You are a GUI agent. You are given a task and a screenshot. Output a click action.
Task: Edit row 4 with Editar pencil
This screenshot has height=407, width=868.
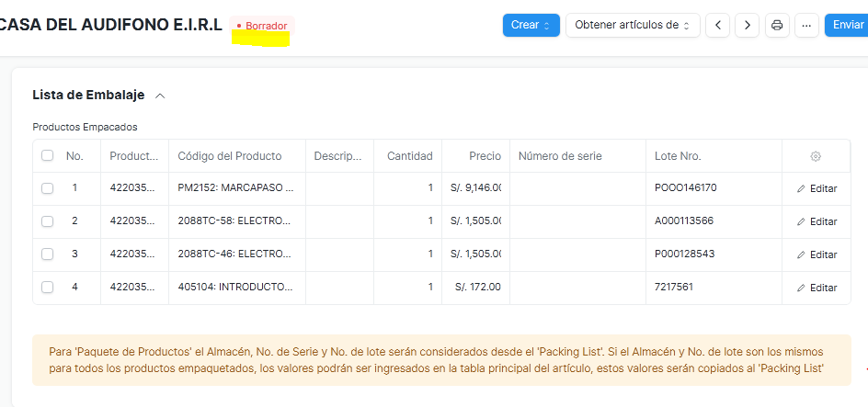(817, 288)
